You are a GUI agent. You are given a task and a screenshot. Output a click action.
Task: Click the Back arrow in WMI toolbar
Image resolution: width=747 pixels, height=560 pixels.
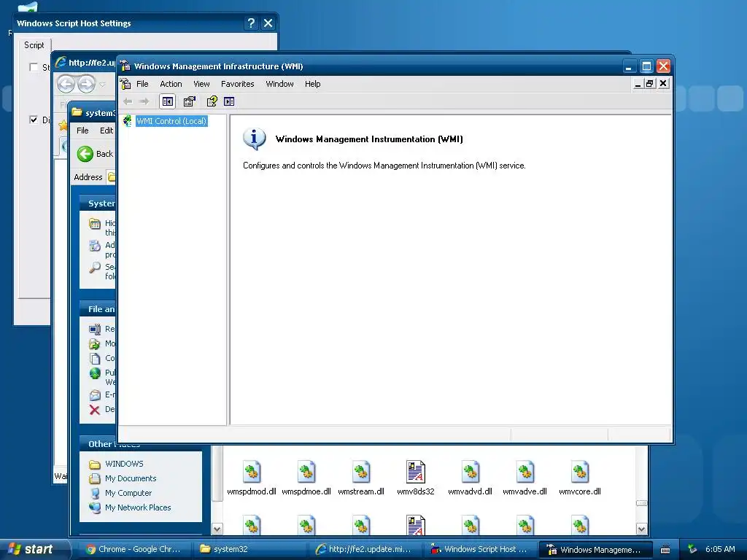tap(128, 101)
